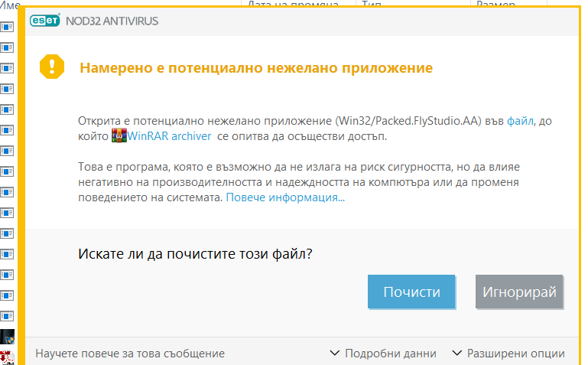Click the NOD32 ANTIVIRUS title text

[112, 21]
